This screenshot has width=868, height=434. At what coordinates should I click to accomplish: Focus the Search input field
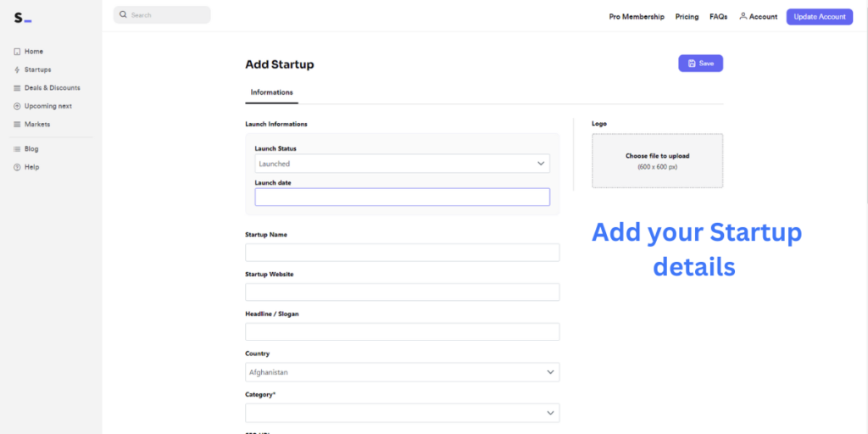coord(162,15)
